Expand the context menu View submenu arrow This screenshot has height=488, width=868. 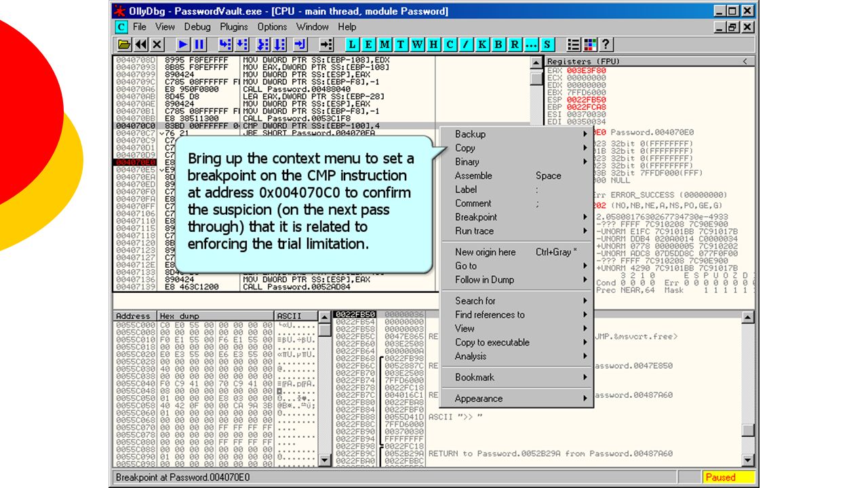pos(585,329)
